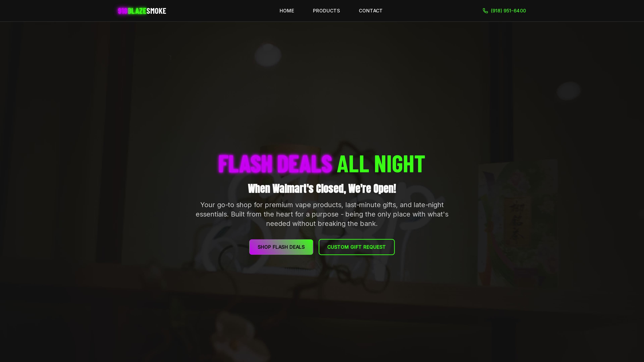Go to the PRODUCTS nav item
This screenshot has height=362, width=644.
(x=326, y=11)
